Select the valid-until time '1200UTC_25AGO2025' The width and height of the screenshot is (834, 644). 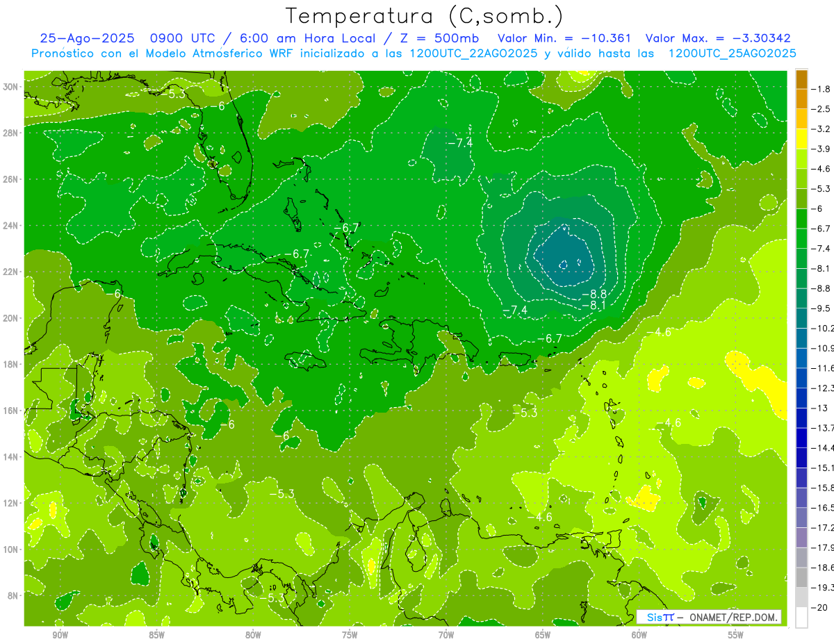731,53
